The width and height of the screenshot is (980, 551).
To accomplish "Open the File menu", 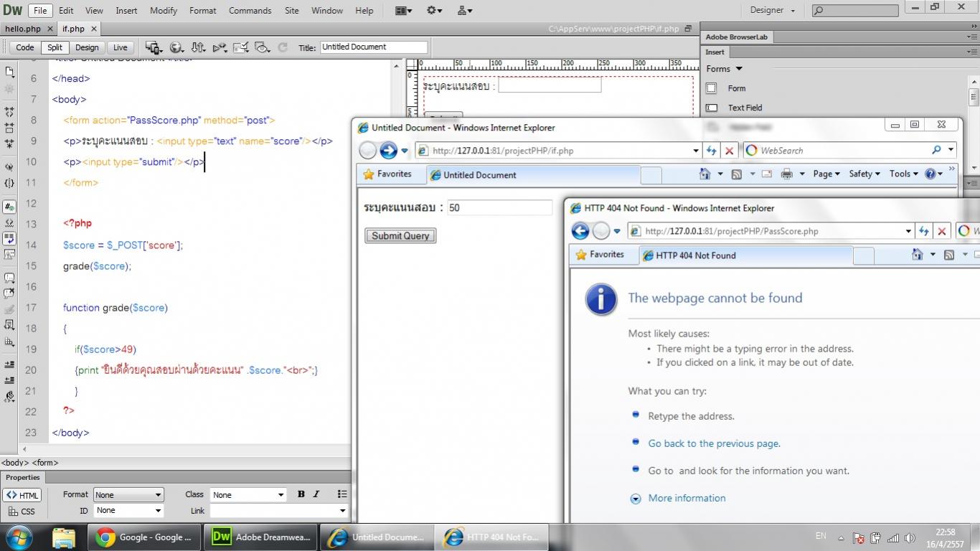I will [40, 11].
